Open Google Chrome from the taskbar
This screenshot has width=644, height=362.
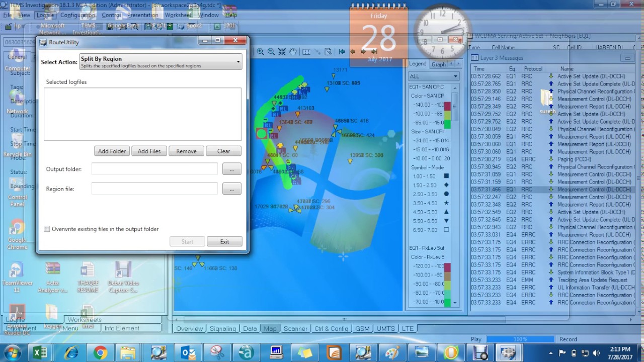(100, 352)
